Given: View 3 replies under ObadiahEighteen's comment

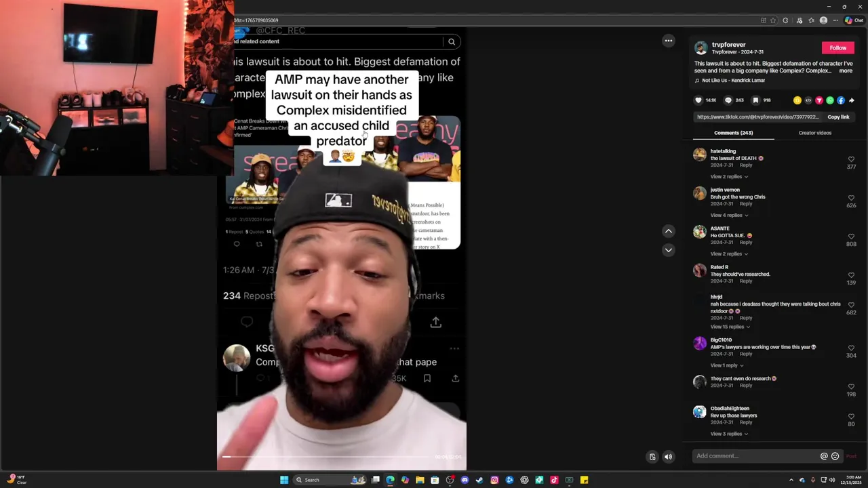Looking at the screenshot, I should pos(729,434).
